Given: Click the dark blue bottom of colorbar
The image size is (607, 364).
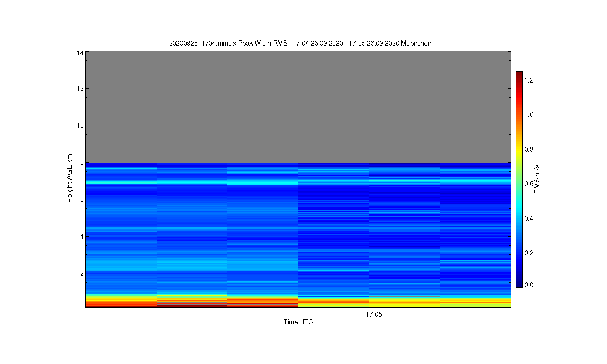Looking at the screenshot, I should [x=519, y=284].
